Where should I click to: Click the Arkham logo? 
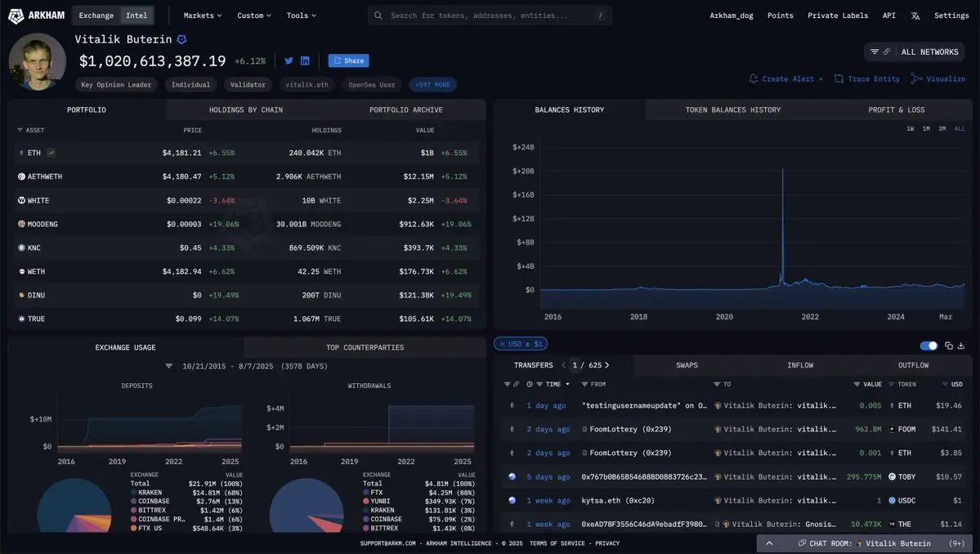tap(36, 16)
